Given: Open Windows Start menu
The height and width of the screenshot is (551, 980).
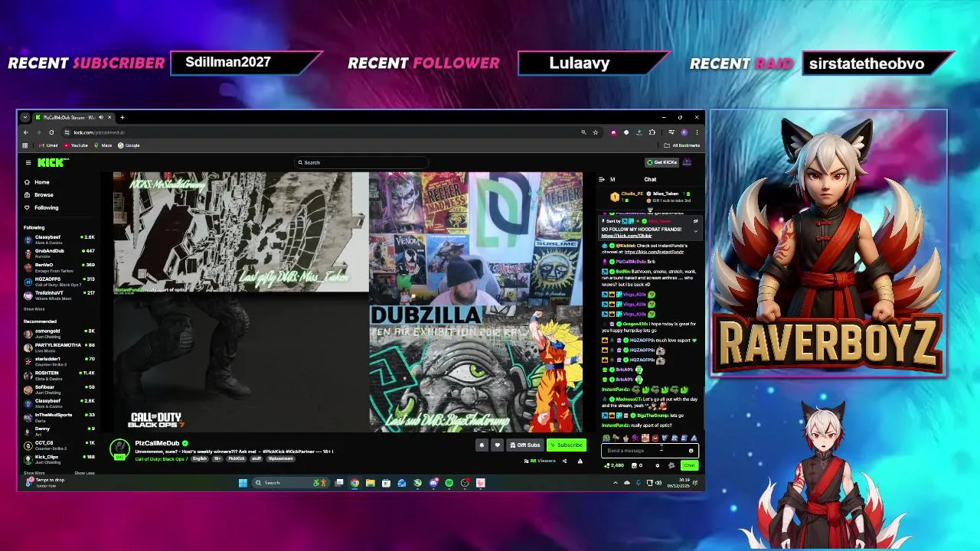Looking at the screenshot, I should tap(243, 483).
